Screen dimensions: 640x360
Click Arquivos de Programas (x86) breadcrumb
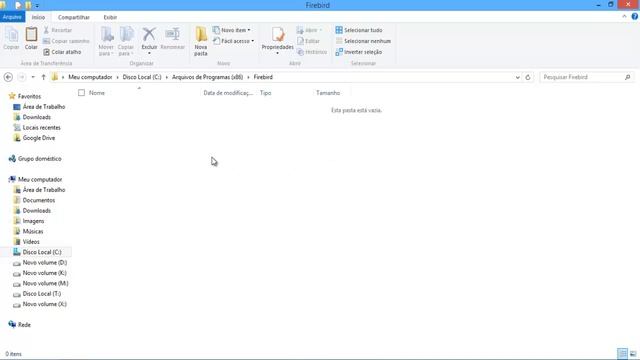point(207,77)
